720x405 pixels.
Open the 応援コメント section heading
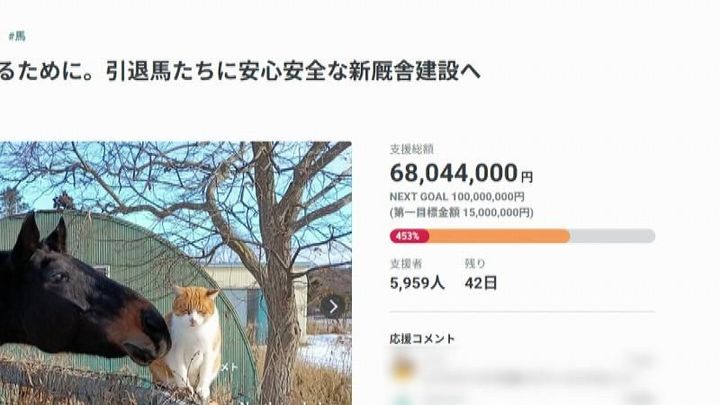[x=422, y=339]
